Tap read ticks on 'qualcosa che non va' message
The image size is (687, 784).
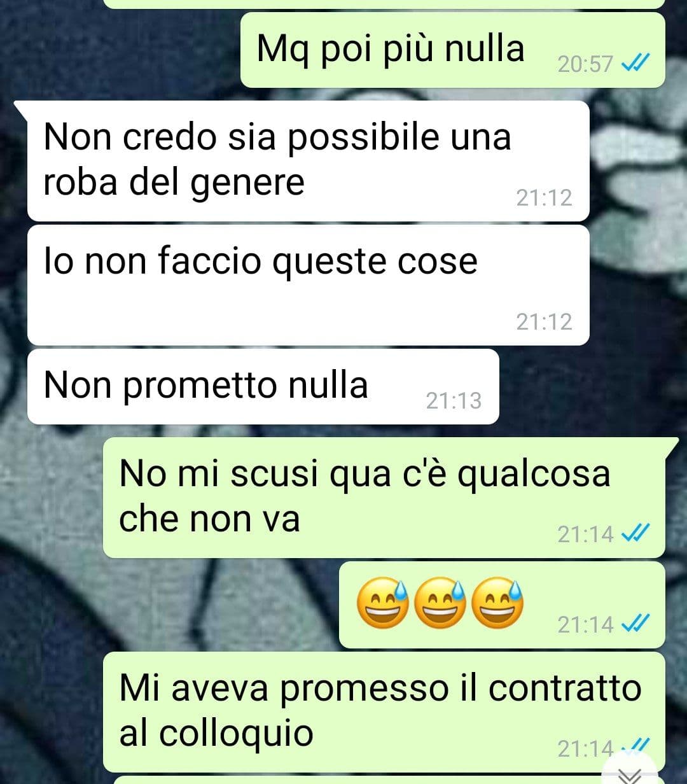coord(635,533)
